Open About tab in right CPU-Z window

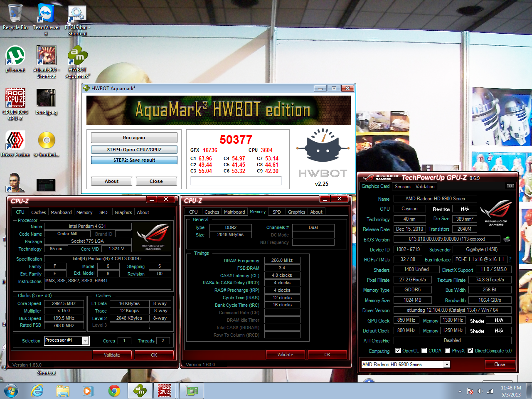tap(316, 212)
